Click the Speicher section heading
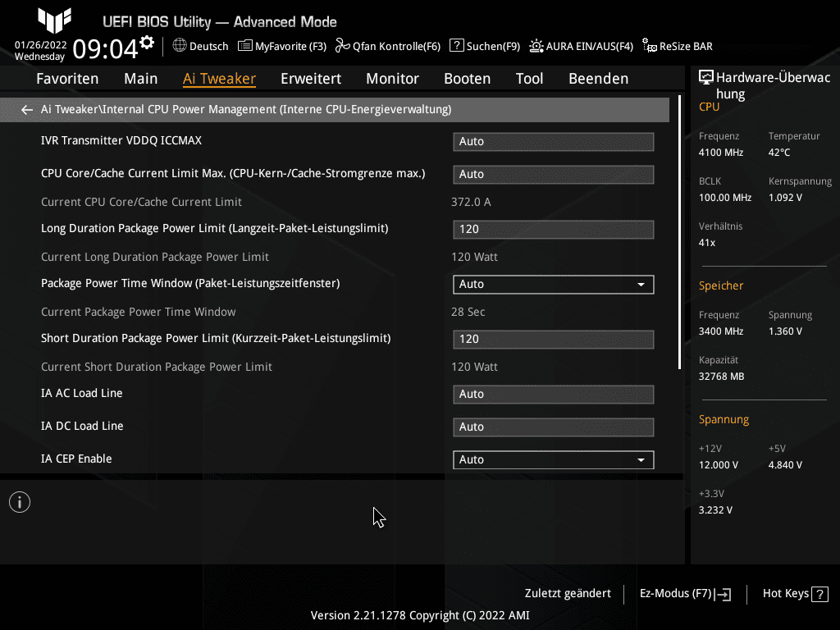Viewport: 840px width, 630px height. click(720, 286)
